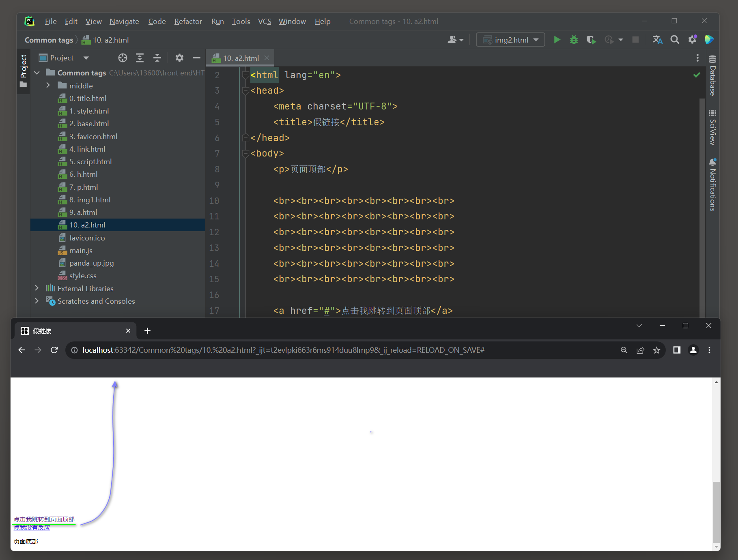This screenshot has height=560, width=738.
Task: Open editor tab options three-dot icon
Action: (697, 58)
